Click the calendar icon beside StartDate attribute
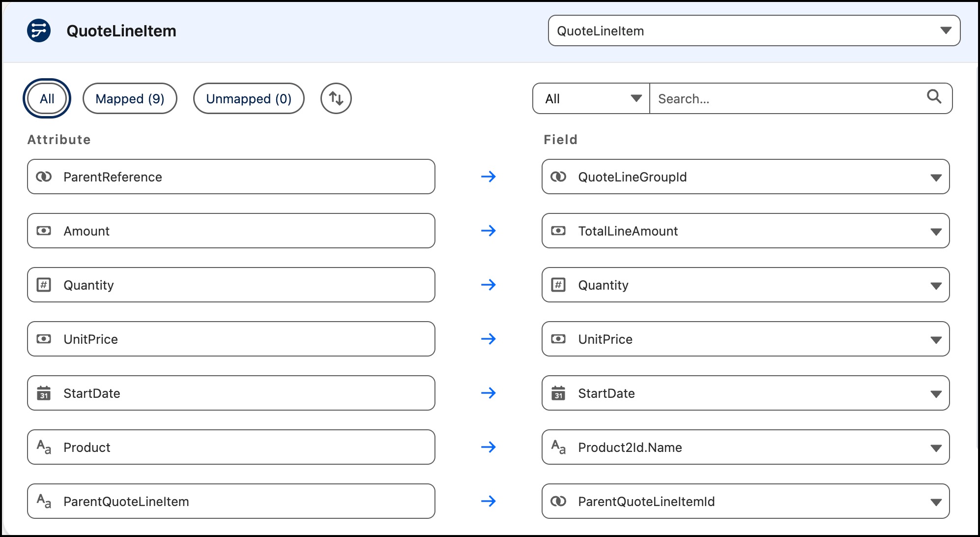980x537 pixels. click(44, 393)
